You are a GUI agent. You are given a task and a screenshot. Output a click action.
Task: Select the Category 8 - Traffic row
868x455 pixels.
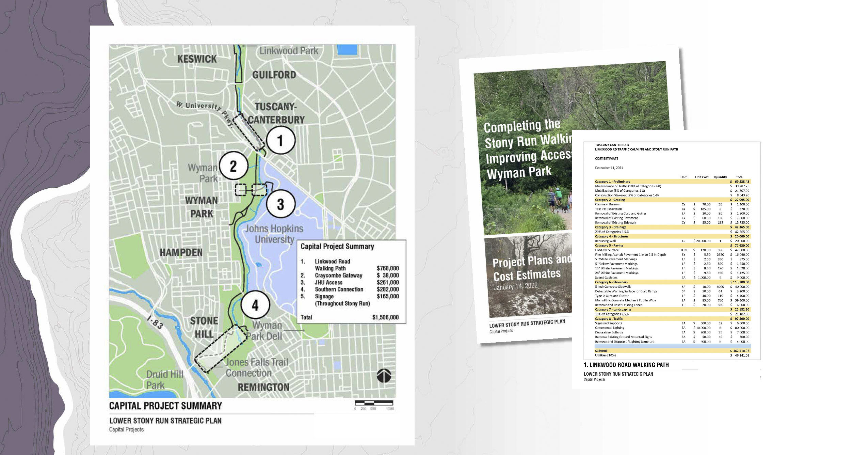tap(672, 319)
